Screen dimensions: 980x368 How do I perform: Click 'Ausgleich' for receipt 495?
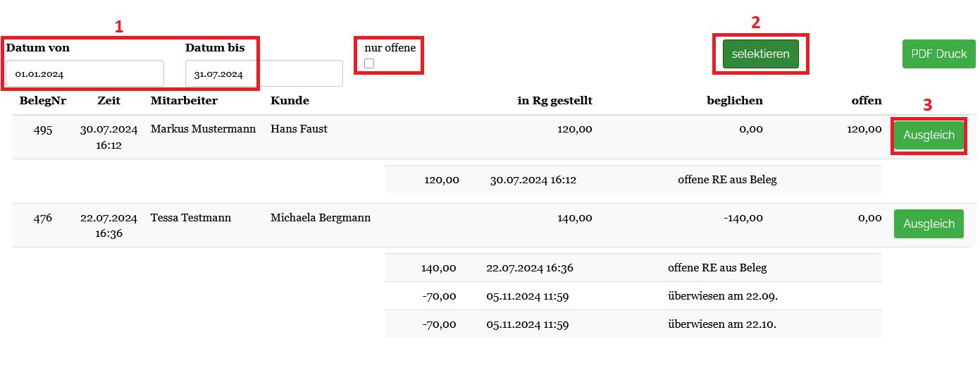929,135
